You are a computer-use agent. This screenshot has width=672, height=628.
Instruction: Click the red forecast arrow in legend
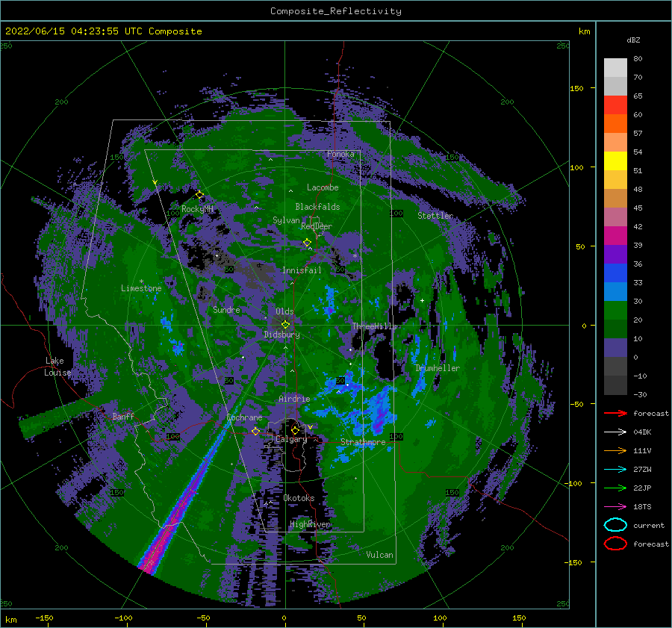click(615, 413)
